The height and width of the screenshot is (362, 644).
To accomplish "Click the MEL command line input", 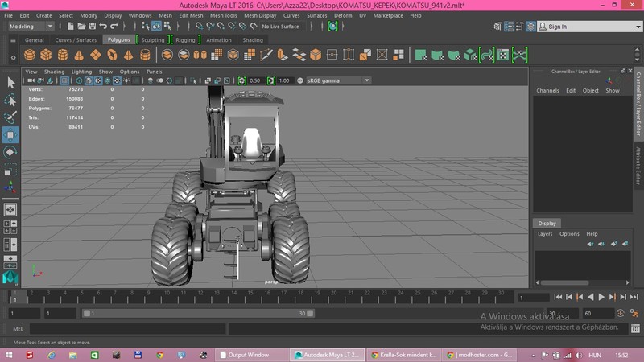I will point(128,329).
